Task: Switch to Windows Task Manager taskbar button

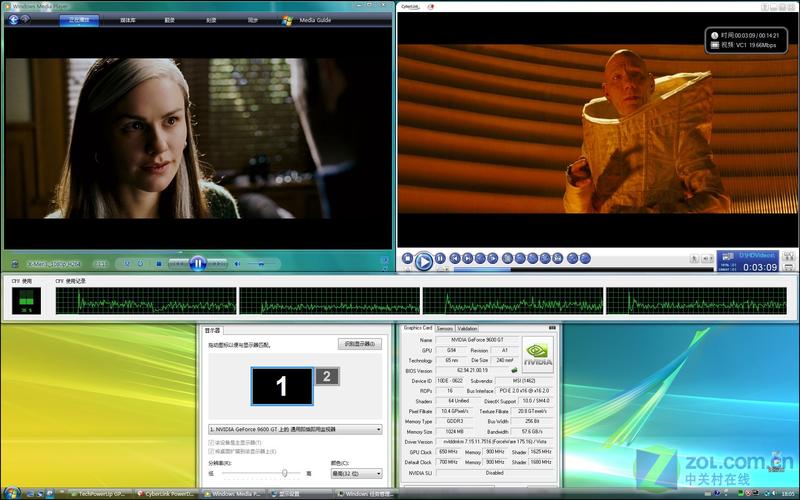Action: 366,494
